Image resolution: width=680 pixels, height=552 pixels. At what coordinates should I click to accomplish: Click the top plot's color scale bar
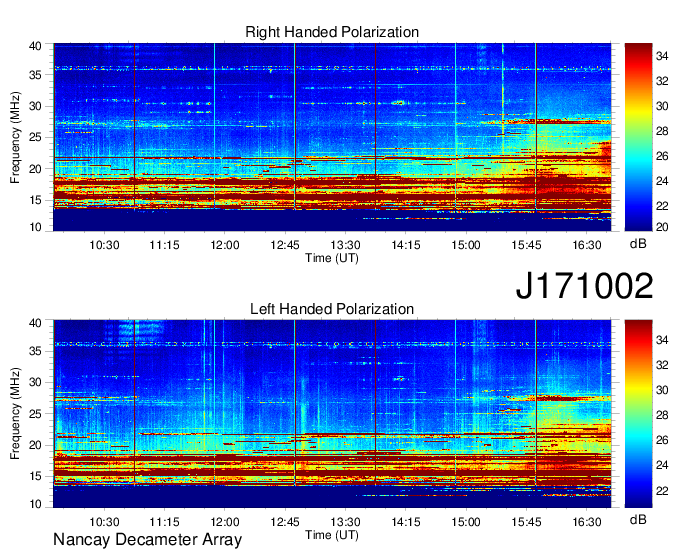638,137
